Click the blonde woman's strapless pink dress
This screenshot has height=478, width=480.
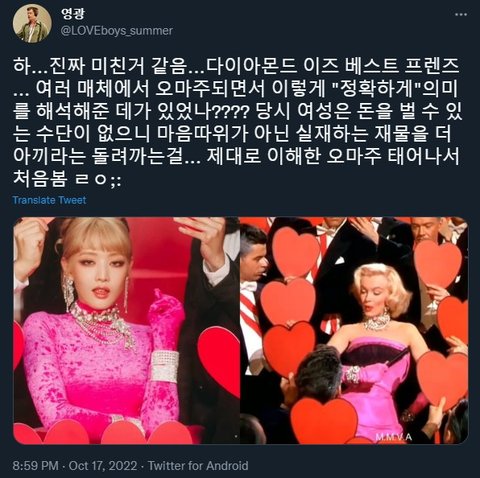tap(377, 383)
